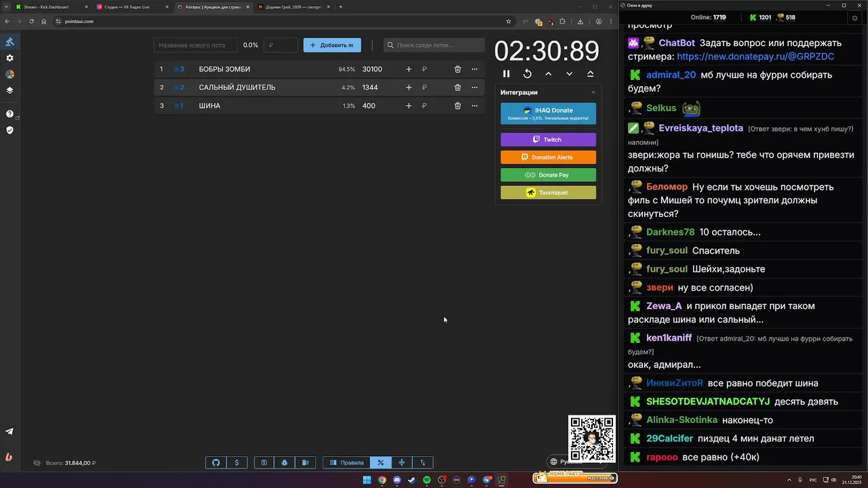Reset the auction timer
868x488 pixels.
pos(527,74)
